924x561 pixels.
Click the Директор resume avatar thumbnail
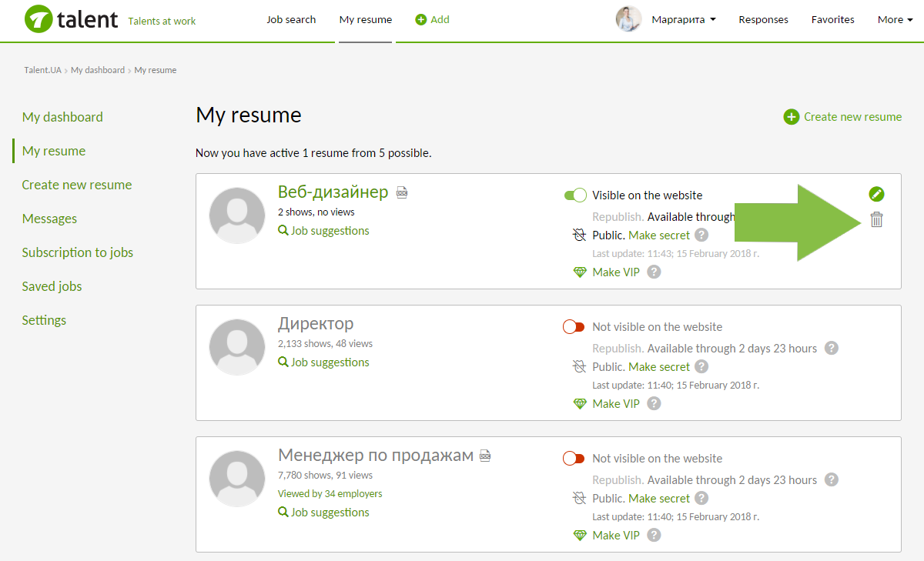point(237,347)
